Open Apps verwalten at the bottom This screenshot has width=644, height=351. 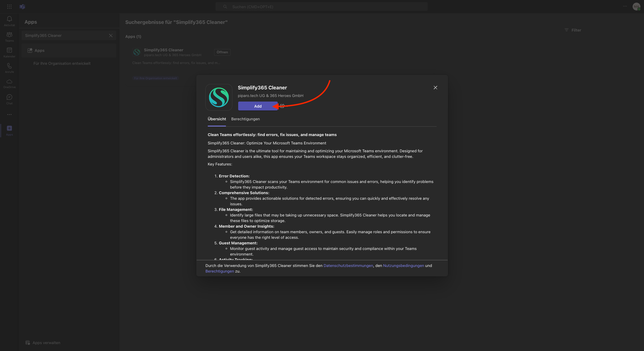coord(43,343)
